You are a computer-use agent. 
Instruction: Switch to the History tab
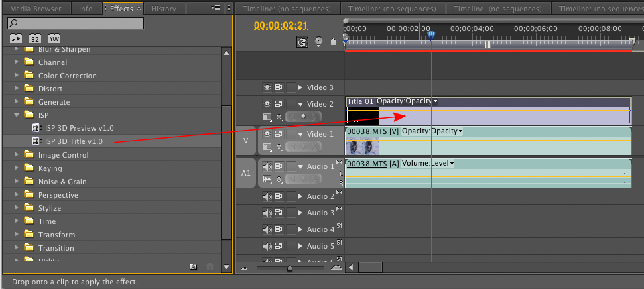[163, 8]
